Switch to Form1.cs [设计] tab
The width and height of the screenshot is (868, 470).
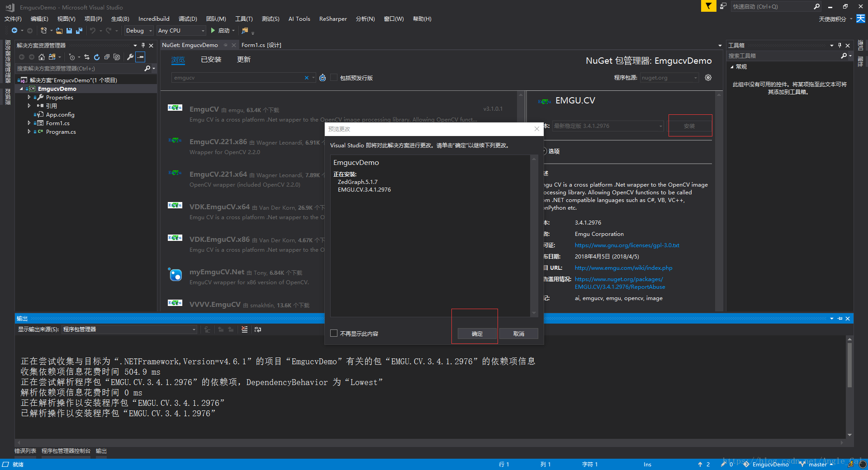tap(261, 45)
